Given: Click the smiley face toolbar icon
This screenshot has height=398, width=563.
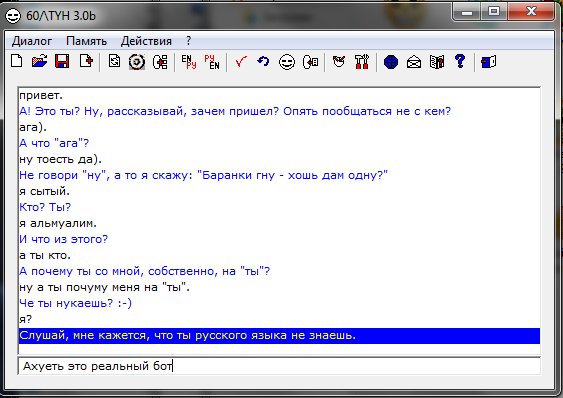Looking at the screenshot, I should (x=287, y=62).
